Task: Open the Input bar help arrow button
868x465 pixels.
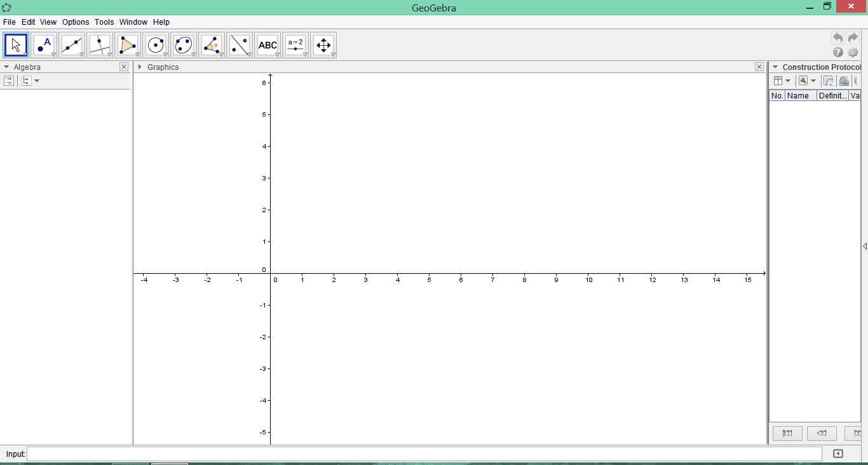Action: (x=837, y=454)
